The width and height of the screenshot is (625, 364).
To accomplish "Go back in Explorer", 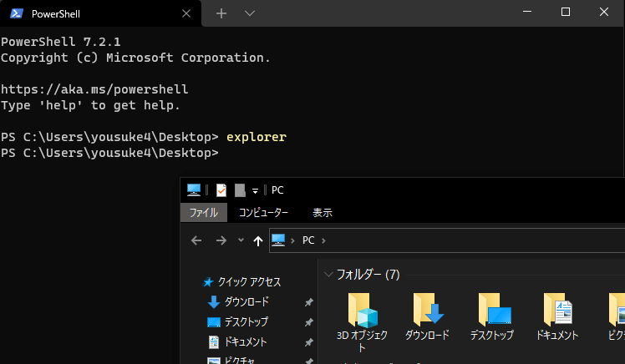I will coord(196,240).
